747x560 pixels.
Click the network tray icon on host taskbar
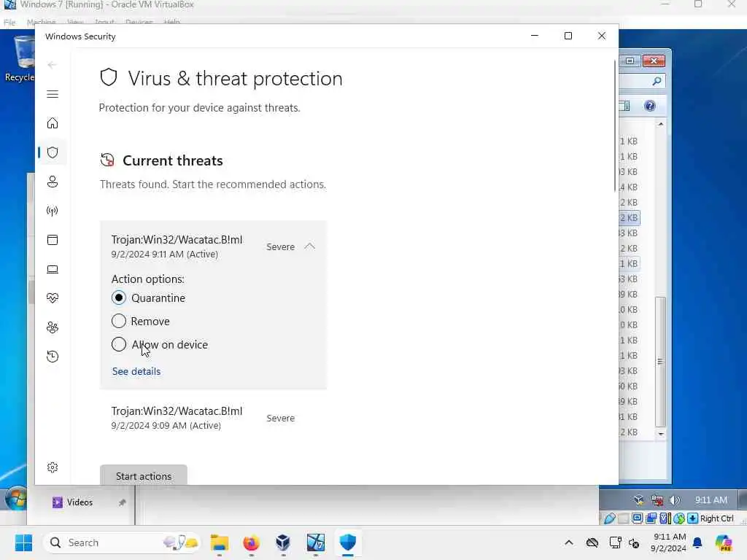pyautogui.click(x=615, y=542)
